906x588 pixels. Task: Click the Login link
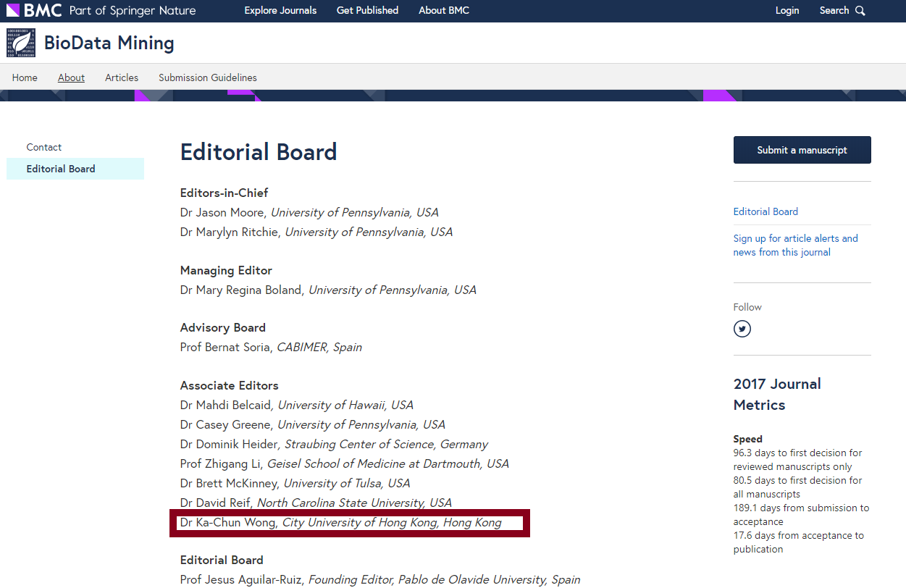pos(787,10)
